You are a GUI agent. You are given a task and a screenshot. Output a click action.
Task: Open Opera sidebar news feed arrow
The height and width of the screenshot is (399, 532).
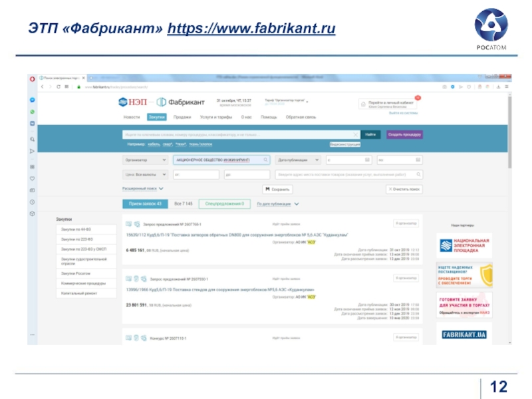(x=32, y=151)
